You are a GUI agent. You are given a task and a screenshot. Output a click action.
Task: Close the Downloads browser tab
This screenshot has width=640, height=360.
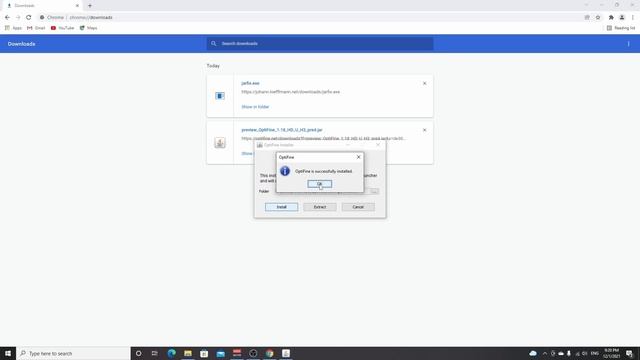click(77, 6)
